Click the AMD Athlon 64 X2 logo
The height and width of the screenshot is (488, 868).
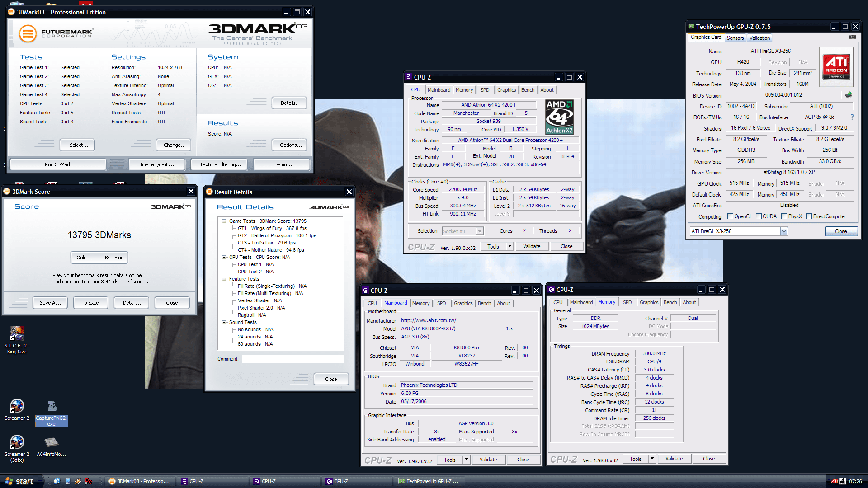560,117
